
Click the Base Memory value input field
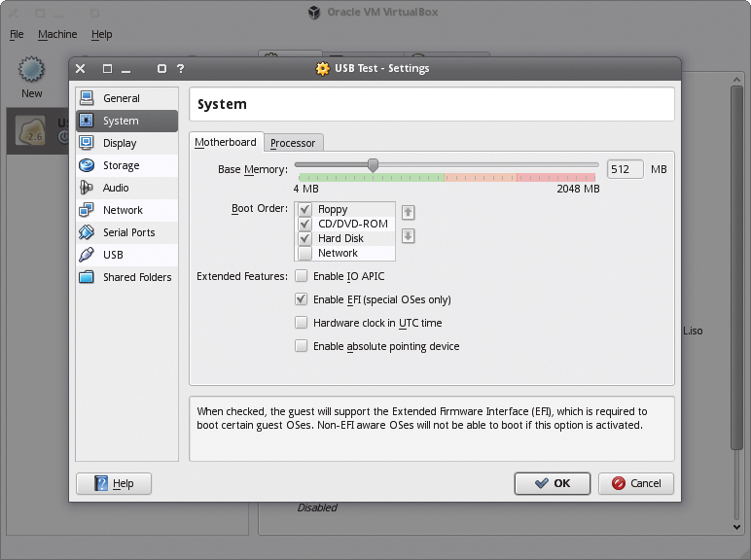coord(625,169)
